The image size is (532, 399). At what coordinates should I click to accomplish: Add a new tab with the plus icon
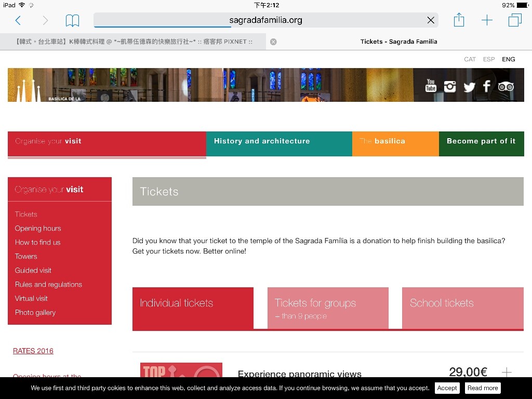[x=487, y=20]
